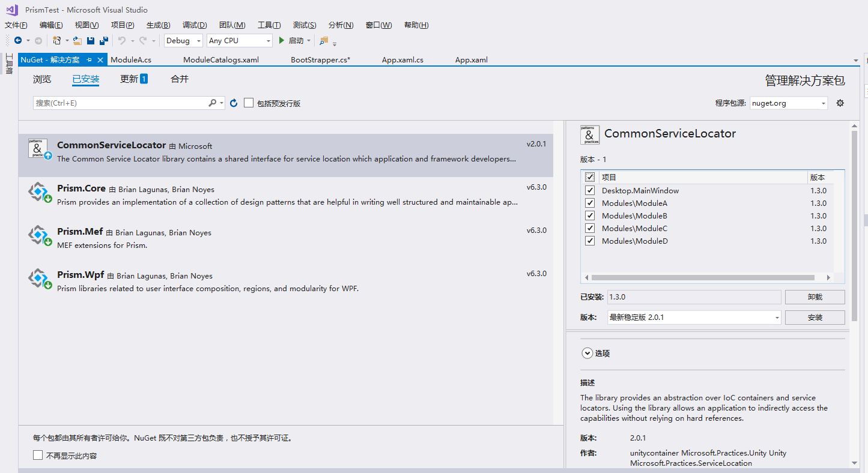Open the File menu
868x473 pixels.
click(x=16, y=25)
